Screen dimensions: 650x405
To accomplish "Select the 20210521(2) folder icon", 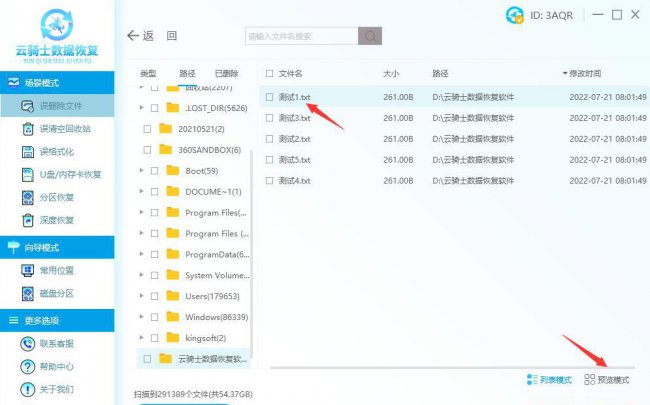I will click(165, 129).
